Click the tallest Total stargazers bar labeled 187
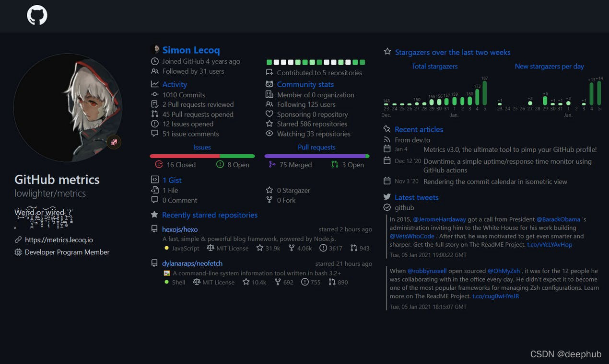The width and height of the screenshot is (609, 364). pyautogui.click(x=484, y=93)
